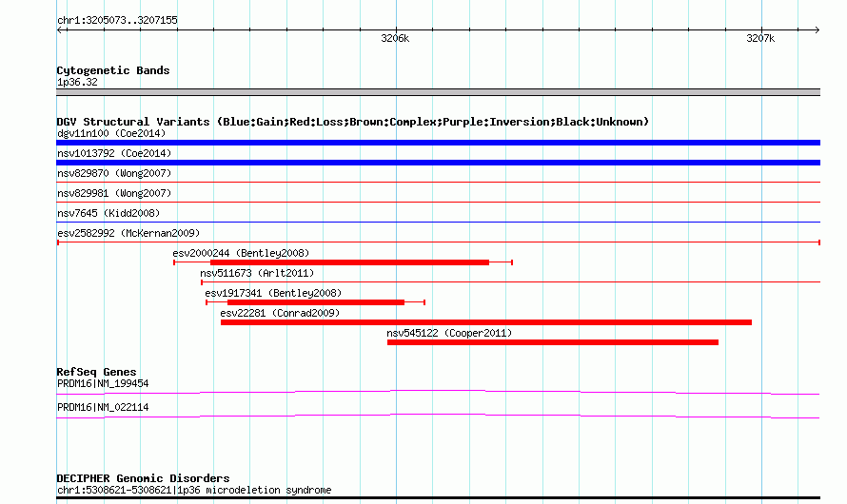Click the red esv22281 loss bar
The height and width of the screenshot is (504, 847).
point(486,322)
